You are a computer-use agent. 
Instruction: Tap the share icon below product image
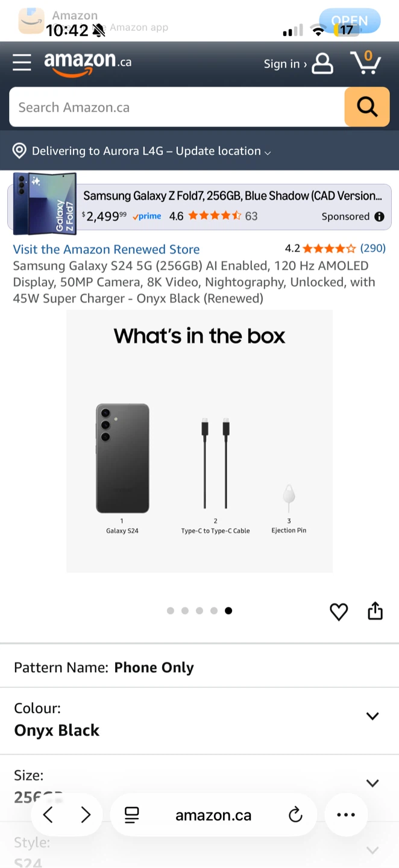375,611
